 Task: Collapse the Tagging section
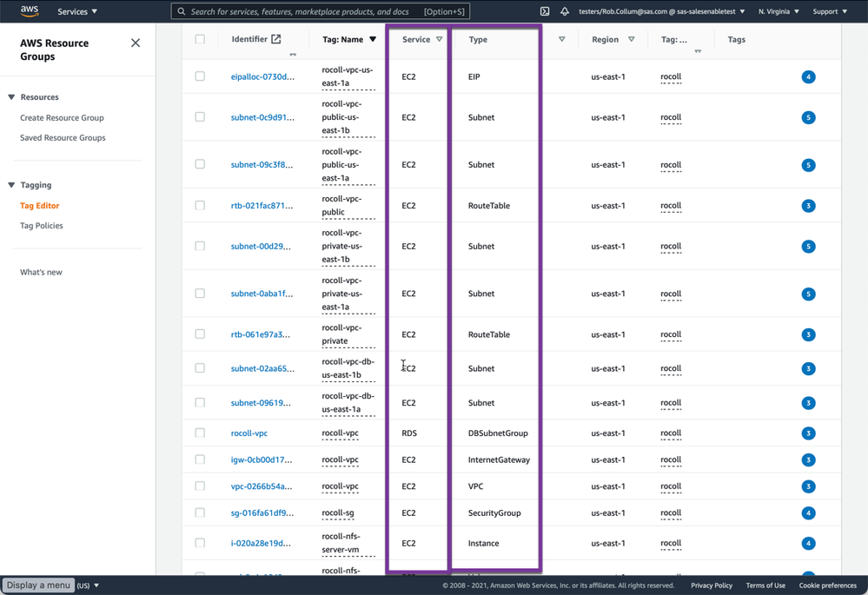(x=11, y=185)
